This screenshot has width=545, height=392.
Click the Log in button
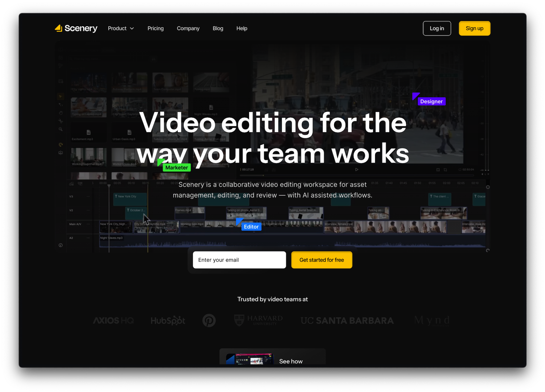coord(437,28)
